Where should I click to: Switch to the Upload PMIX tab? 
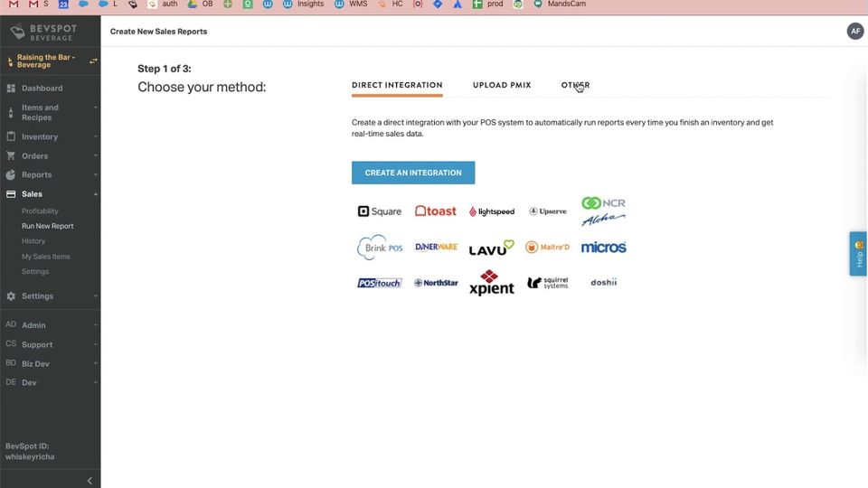coord(502,85)
